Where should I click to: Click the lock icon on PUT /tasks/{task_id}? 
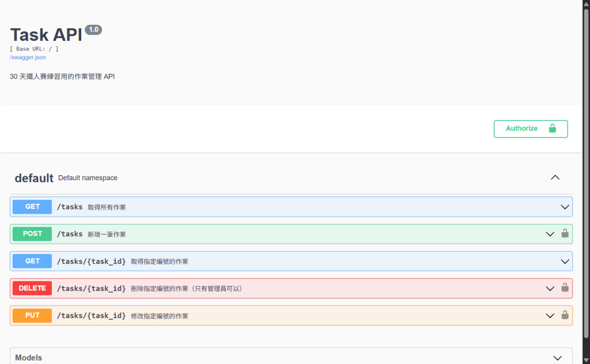click(565, 314)
